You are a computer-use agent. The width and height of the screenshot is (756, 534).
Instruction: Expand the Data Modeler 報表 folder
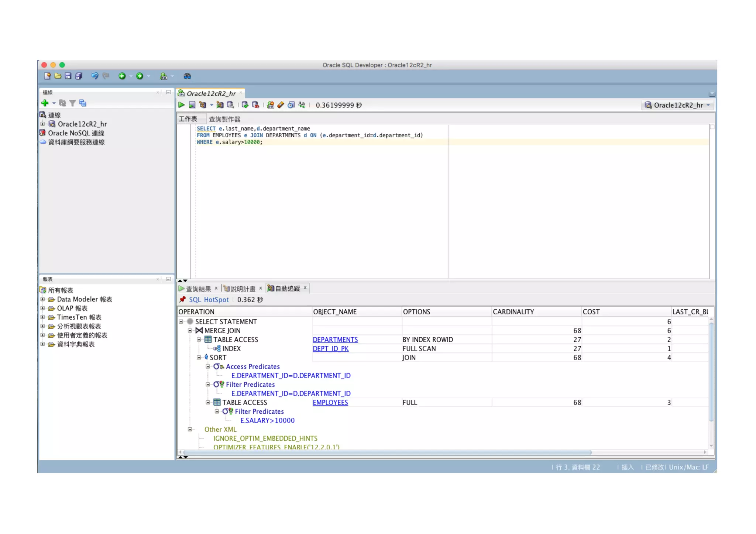[42, 299]
